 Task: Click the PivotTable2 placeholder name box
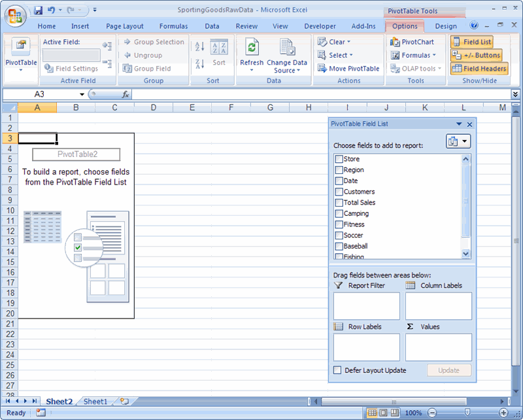click(x=76, y=154)
